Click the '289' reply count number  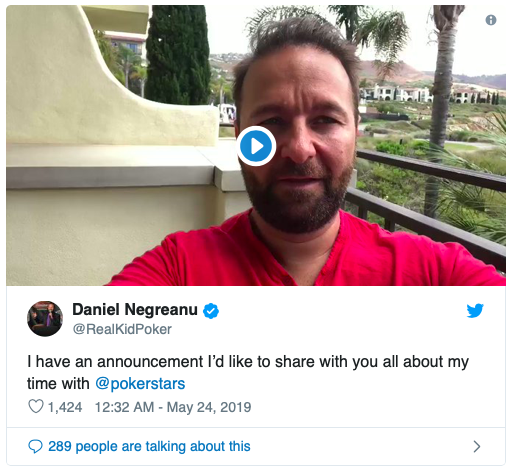coord(60,446)
